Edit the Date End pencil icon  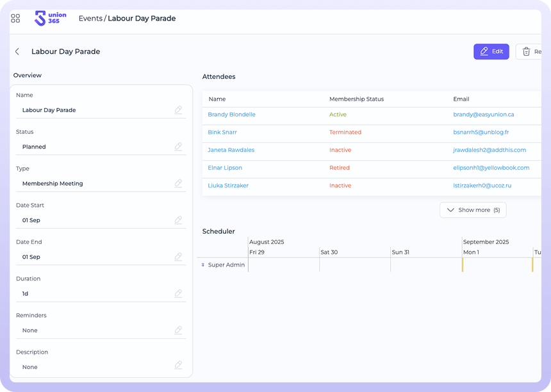coord(178,257)
